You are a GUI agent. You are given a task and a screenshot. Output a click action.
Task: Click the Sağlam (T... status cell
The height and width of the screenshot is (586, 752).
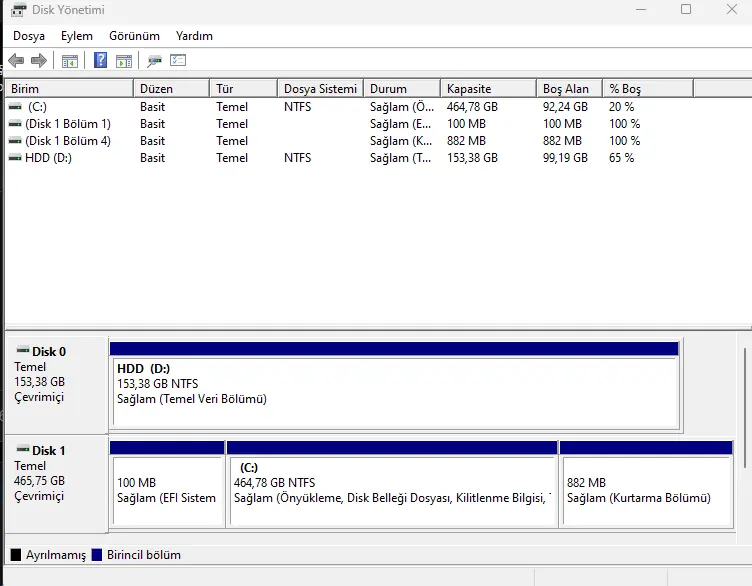pyautogui.click(x=400, y=158)
